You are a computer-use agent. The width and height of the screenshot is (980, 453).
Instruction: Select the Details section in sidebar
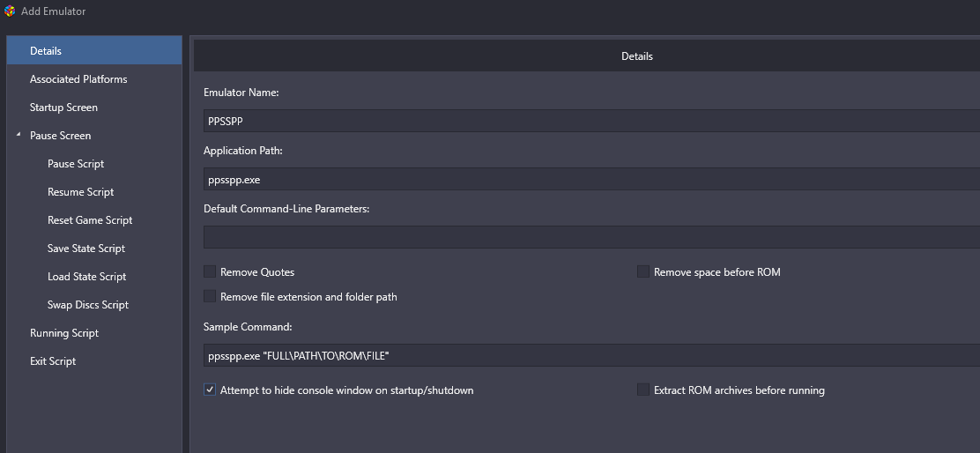[x=94, y=50]
